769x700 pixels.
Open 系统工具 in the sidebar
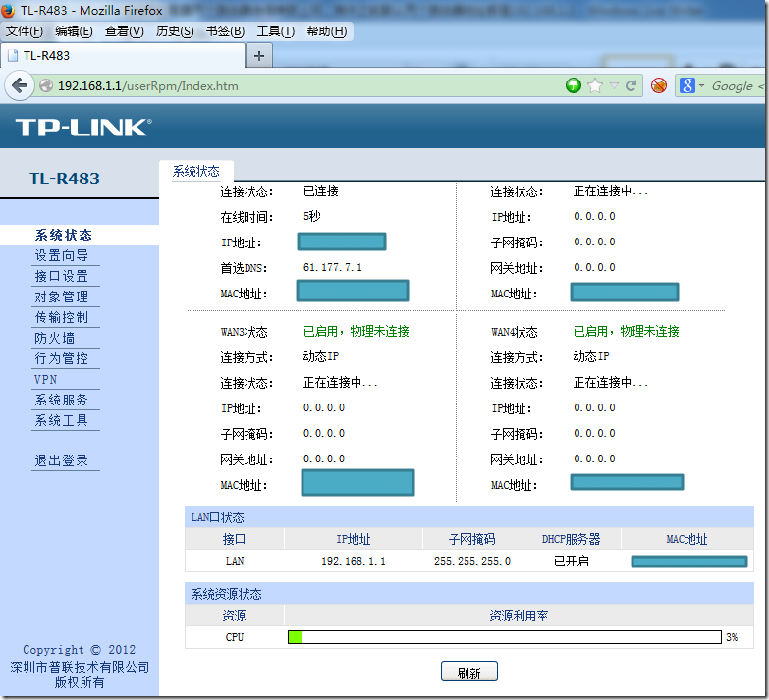click(x=61, y=420)
